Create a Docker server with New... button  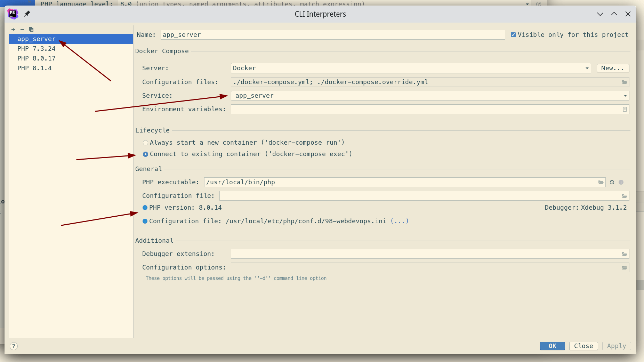coord(612,68)
